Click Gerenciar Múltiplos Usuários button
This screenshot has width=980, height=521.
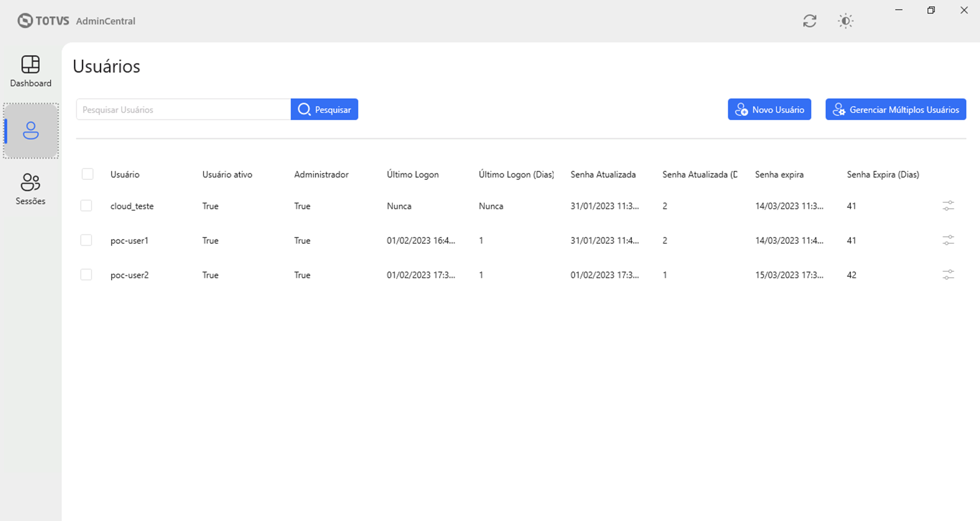pyautogui.click(x=896, y=109)
